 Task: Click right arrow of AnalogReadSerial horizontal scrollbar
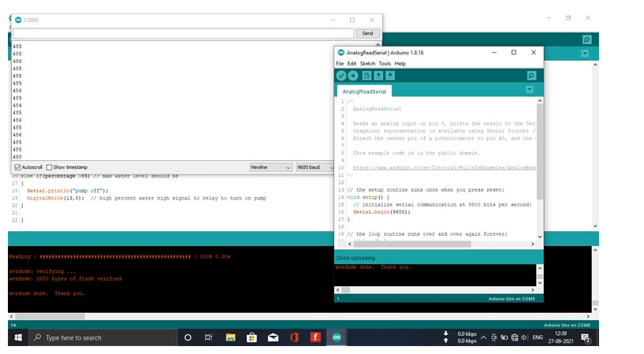coord(533,244)
